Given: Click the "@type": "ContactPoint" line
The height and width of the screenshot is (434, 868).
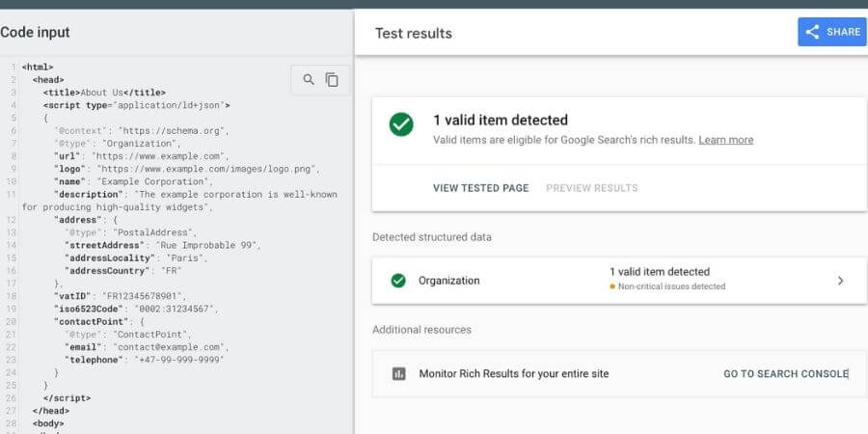Looking at the screenshot, I should pos(128,335).
